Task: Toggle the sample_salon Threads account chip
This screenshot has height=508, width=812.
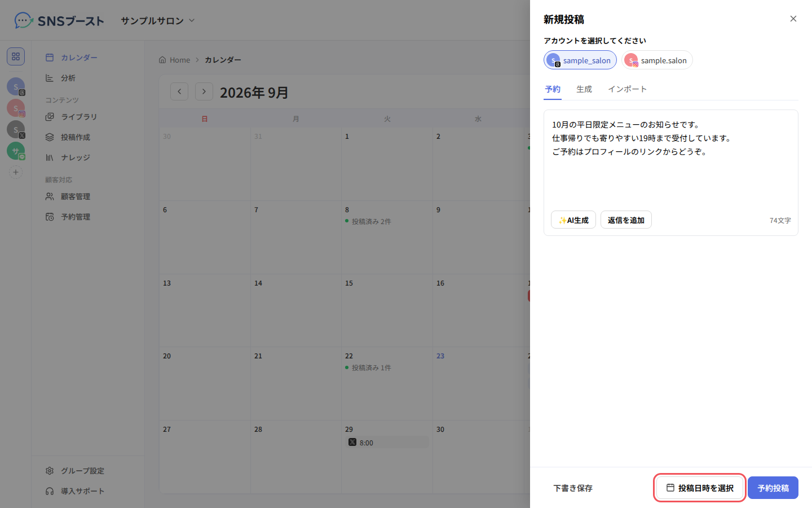Action: point(580,60)
